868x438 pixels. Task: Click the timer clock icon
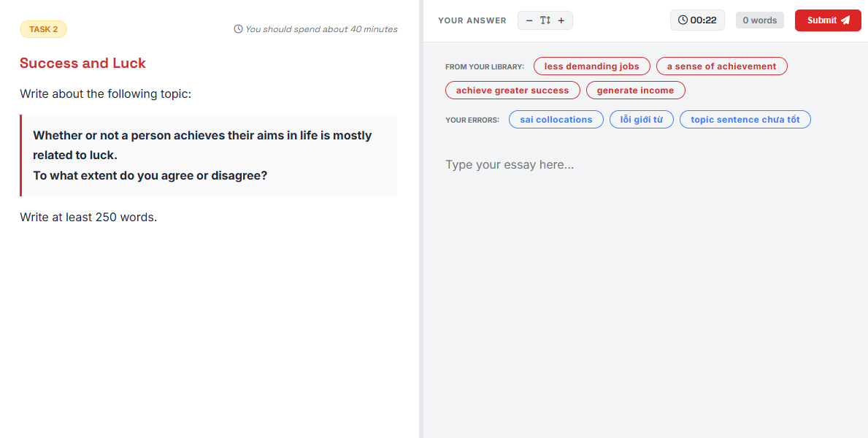(683, 20)
